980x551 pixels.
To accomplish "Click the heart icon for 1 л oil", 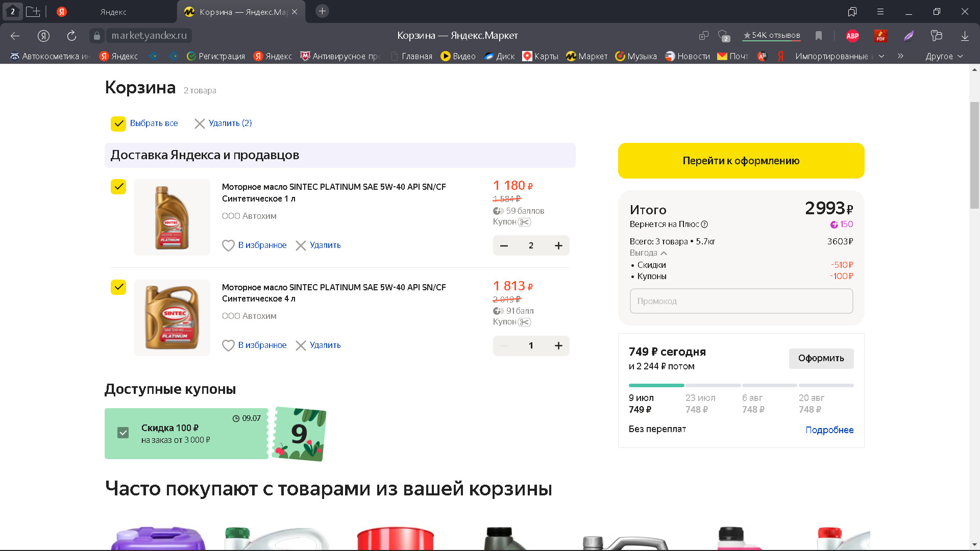I will tap(228, 245).
